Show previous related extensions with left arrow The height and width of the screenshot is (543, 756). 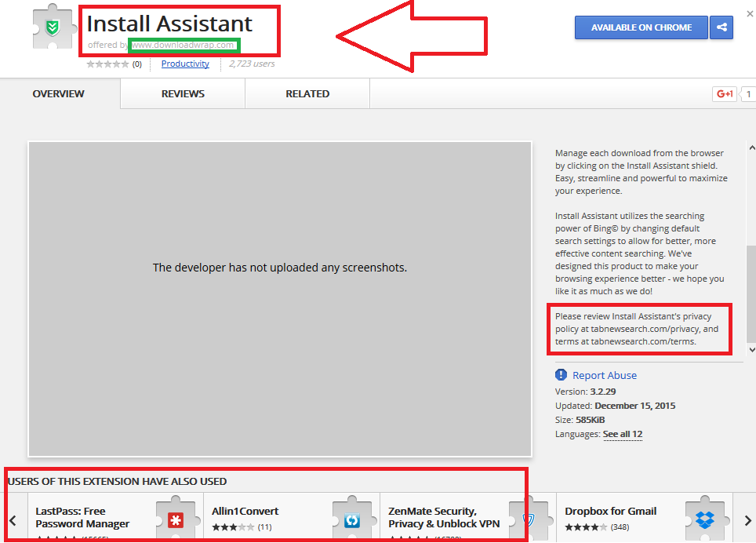coord(13,521)
